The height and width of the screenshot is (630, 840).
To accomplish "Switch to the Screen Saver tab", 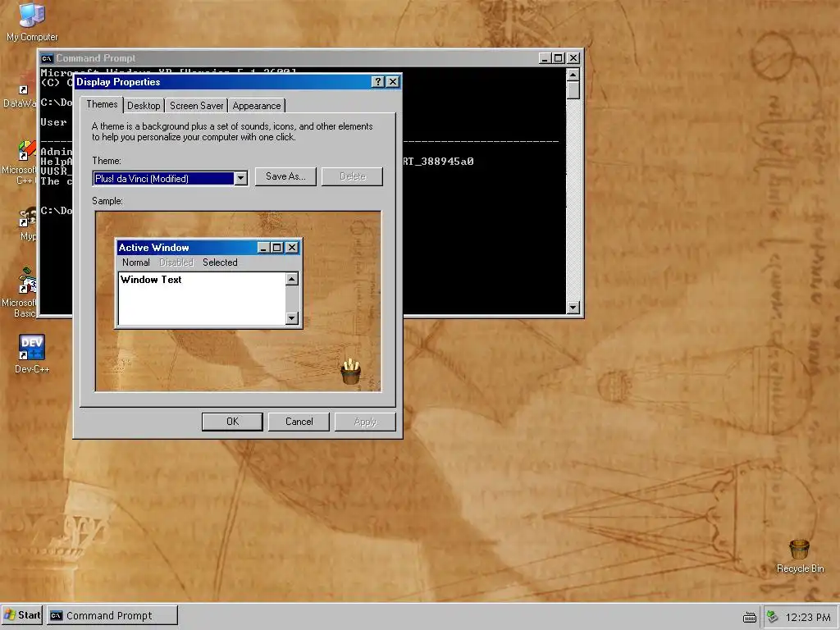I will (x=197, y=106).
